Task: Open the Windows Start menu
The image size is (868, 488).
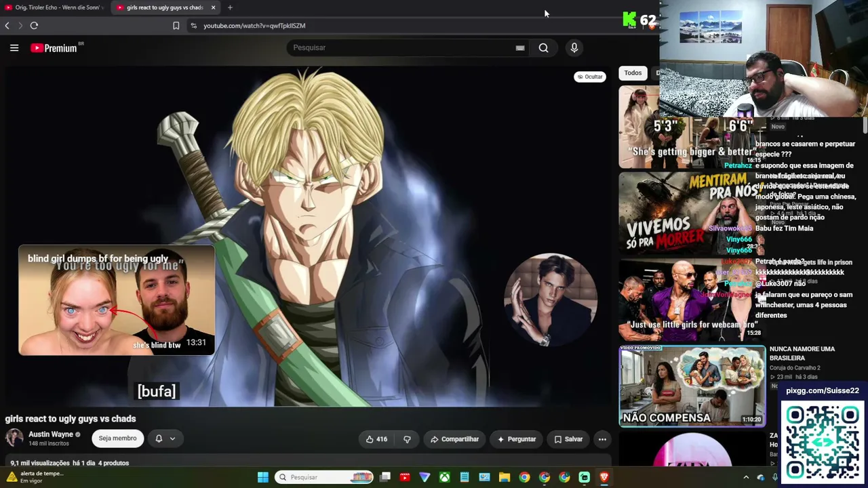Action: coord(262,477)
